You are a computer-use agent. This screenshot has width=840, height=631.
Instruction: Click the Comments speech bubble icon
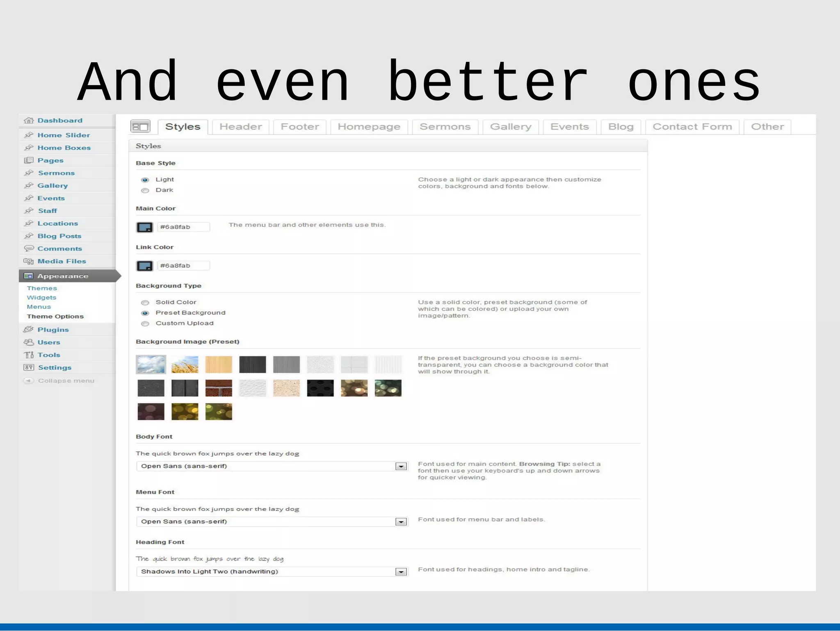click(28, 248)
